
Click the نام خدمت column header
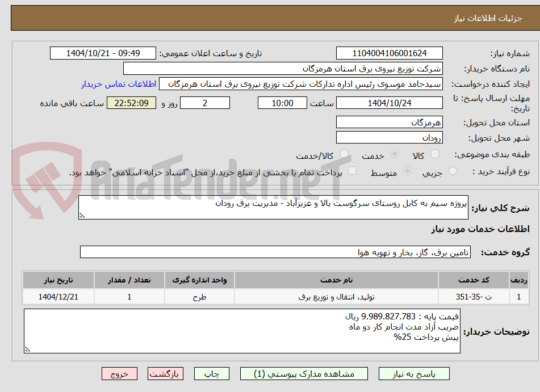[336, 280]
